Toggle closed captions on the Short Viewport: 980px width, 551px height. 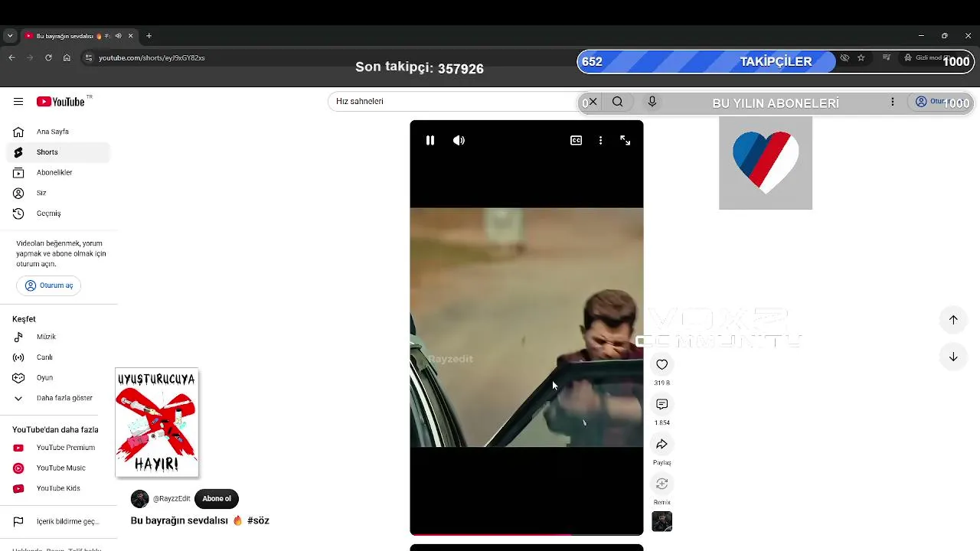(577, 141)
